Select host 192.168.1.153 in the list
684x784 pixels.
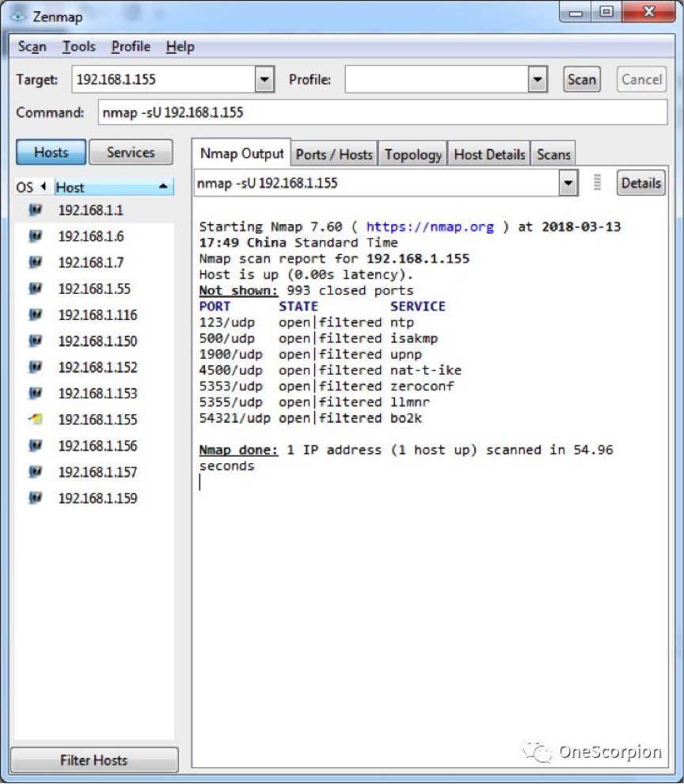point(94,394)
